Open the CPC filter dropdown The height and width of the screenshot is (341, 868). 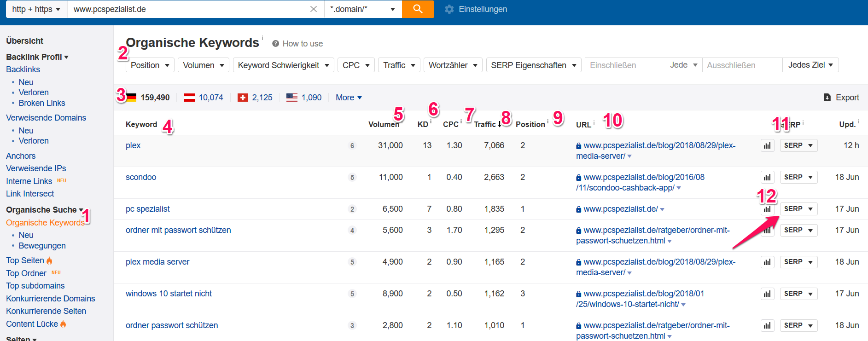click(x=356, y=65)
